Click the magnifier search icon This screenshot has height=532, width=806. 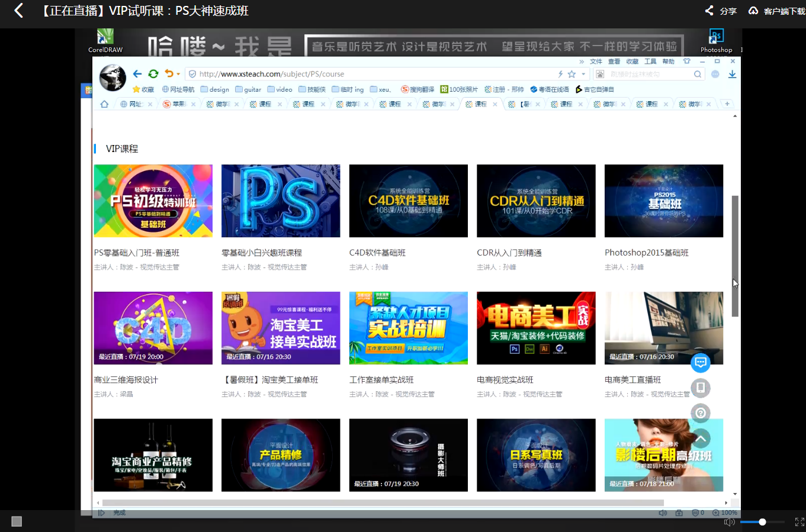(698, 74)
